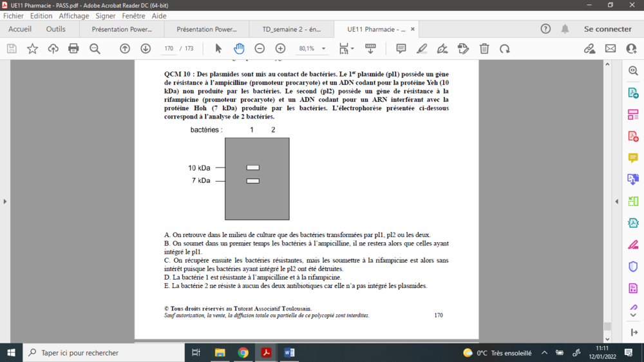Upload file to cloud icon

click(x=53, y=48)
